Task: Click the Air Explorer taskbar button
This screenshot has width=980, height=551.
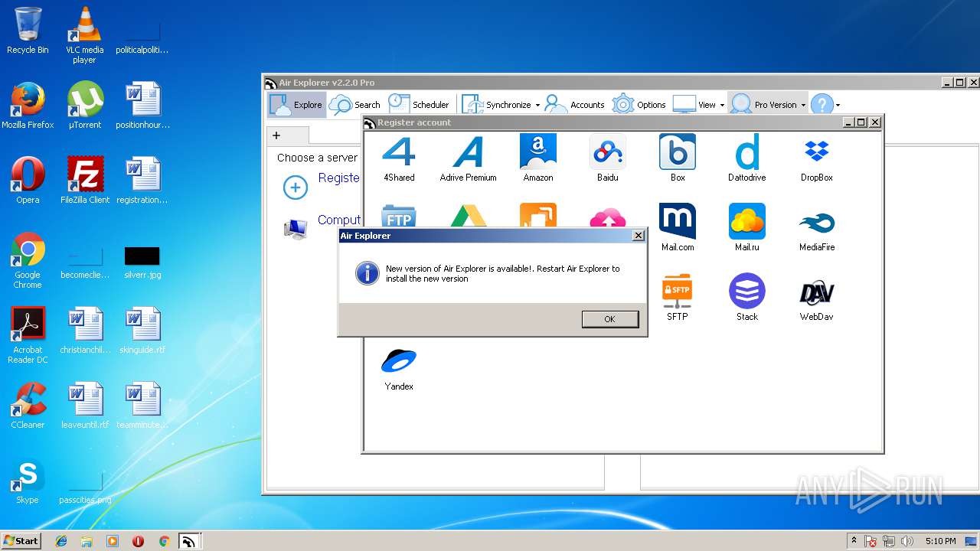Action: coord(188,541)
